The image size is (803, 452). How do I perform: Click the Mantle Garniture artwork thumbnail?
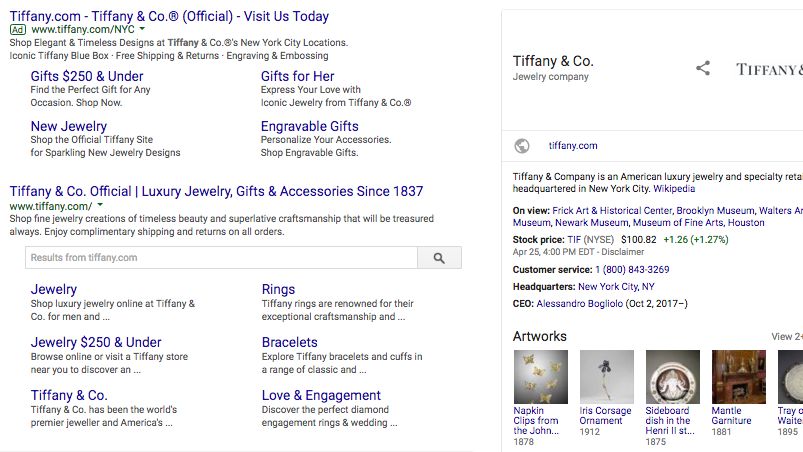(x=738, y=376)
